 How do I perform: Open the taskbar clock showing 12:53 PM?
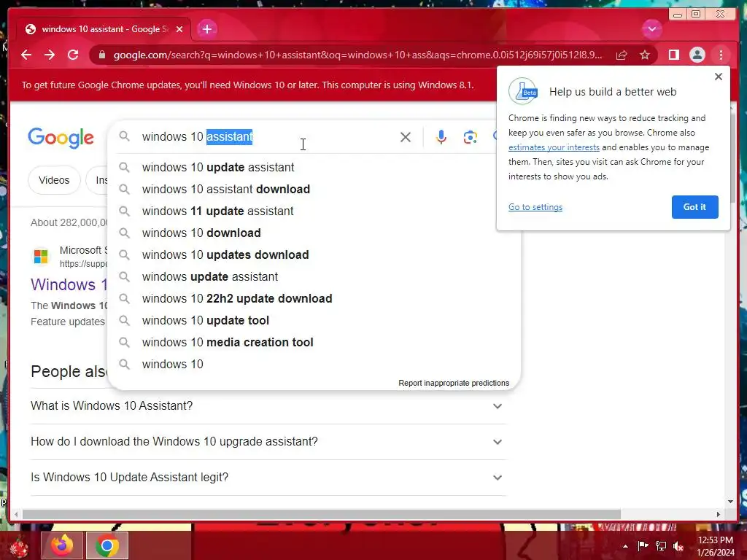716,546
